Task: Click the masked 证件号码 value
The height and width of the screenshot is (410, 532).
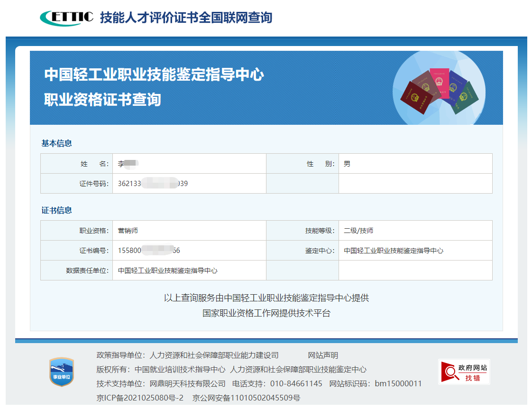Action: [152, 183]
